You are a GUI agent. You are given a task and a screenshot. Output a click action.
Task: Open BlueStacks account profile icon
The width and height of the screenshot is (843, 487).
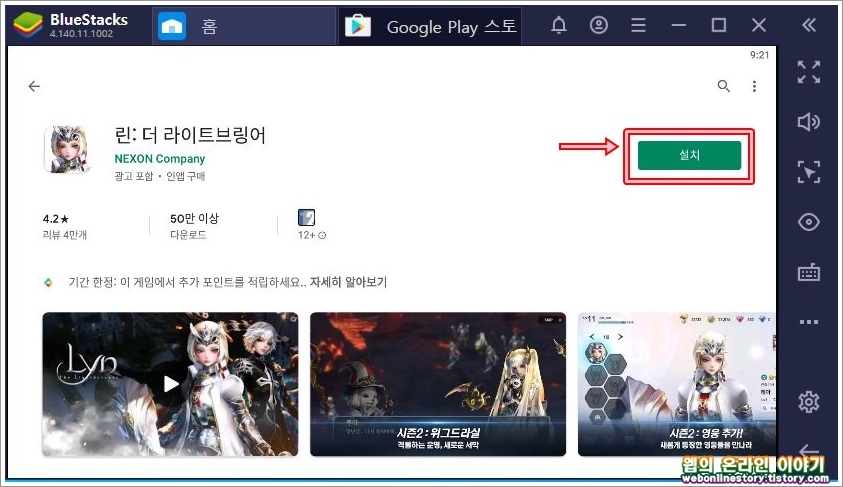click(598, 25)
